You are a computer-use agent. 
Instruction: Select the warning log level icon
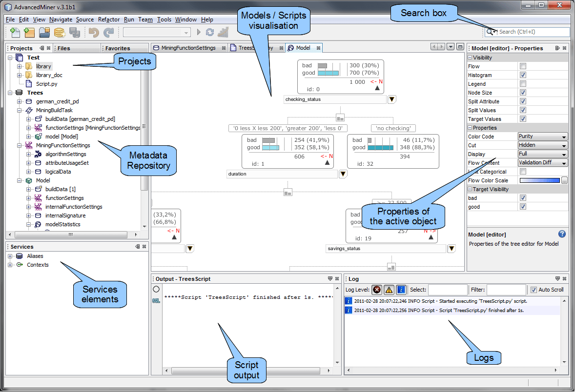[389, 289]
